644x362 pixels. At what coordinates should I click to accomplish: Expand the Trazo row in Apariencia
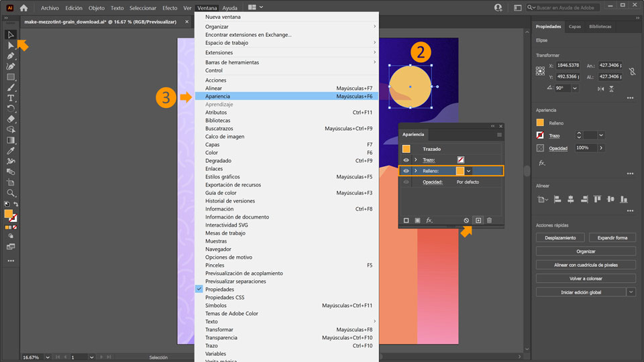pyautogui.click(x=416, y=160)
